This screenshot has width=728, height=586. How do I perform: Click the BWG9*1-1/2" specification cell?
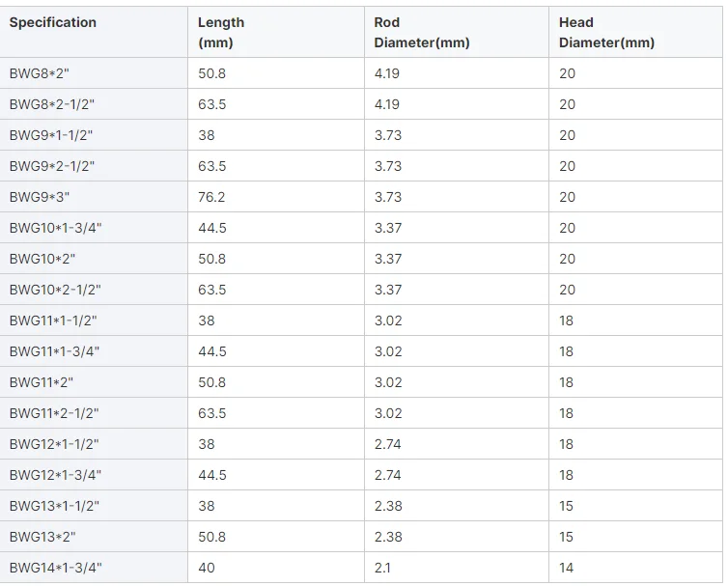54,135
